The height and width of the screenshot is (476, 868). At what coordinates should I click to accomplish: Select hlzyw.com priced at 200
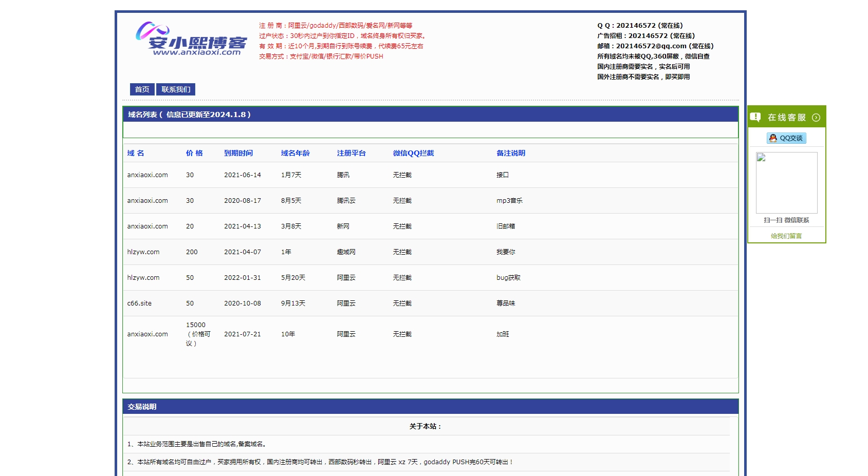[x=143, y=252]
